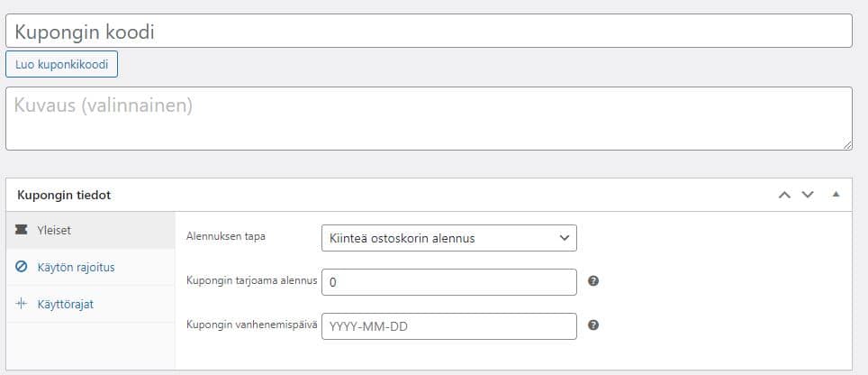Move Kupongin tiedot panel up

(784, 195)
